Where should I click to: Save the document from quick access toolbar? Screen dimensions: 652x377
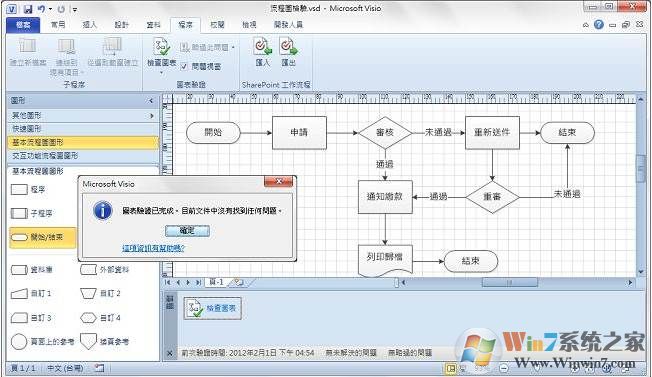pos(27,9)
